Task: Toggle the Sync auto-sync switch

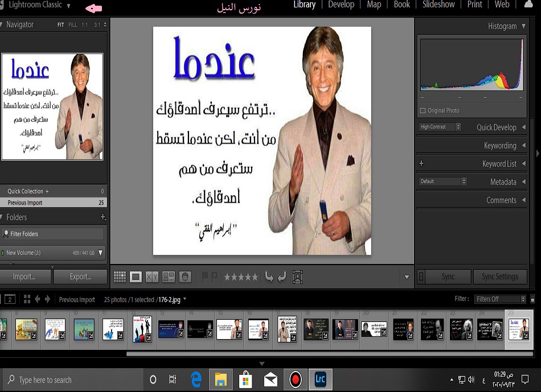Action: click(x=421, y=277)
